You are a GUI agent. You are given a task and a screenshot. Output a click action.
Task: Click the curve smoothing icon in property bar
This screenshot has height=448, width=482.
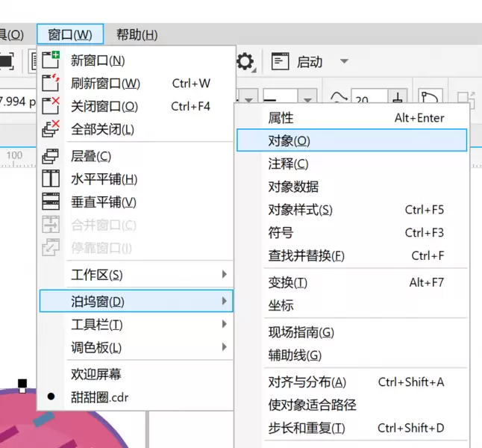click(x=339, y=97)
